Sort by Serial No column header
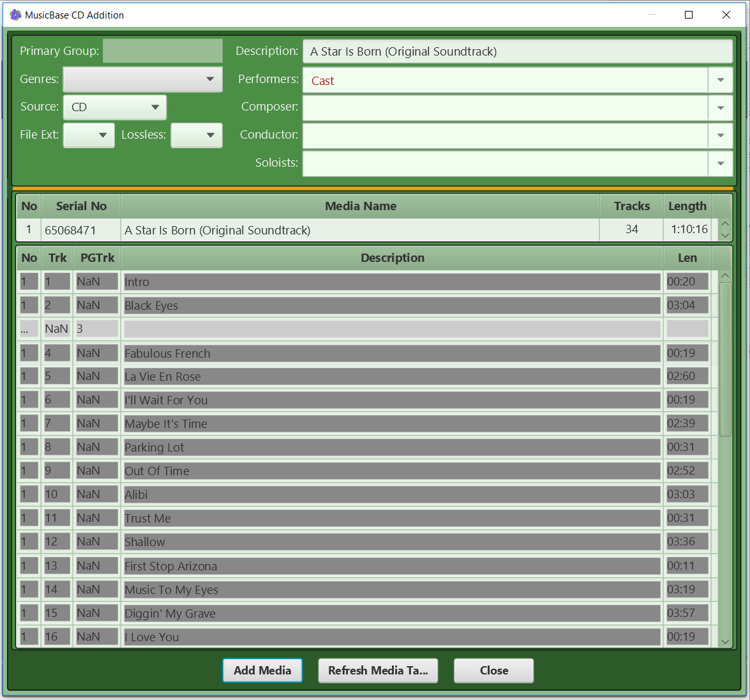750x700 pixels. pos(81,206)
